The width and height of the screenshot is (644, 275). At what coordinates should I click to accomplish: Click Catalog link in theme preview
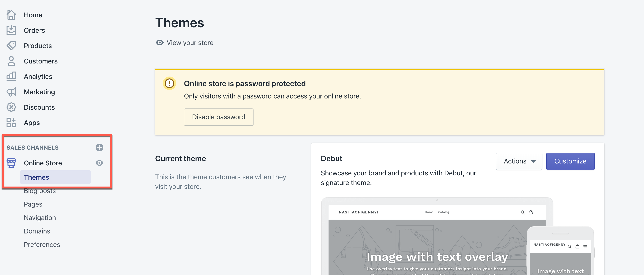click(x=444, y=212)
